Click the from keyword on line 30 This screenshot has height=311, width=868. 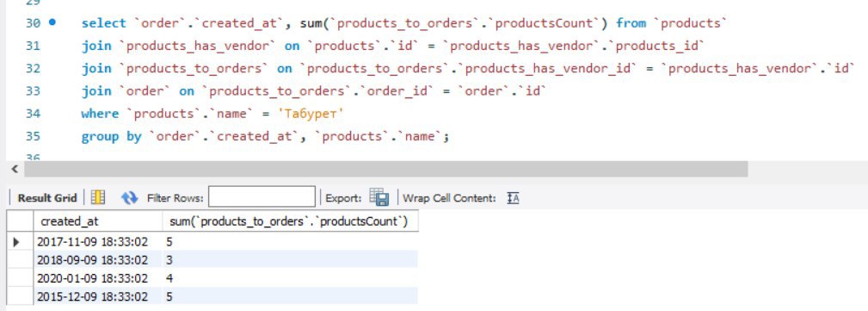[631, 23]
